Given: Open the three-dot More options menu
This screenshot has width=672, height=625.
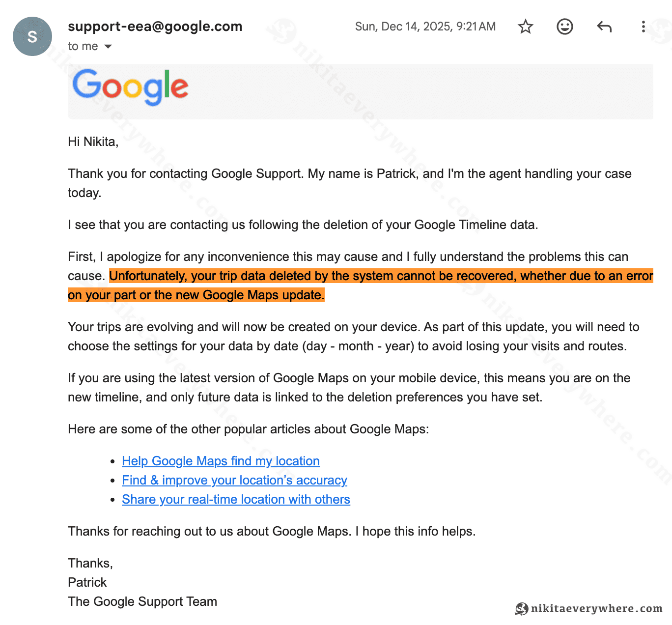Looking at the screenshot, I should point(643,27).
